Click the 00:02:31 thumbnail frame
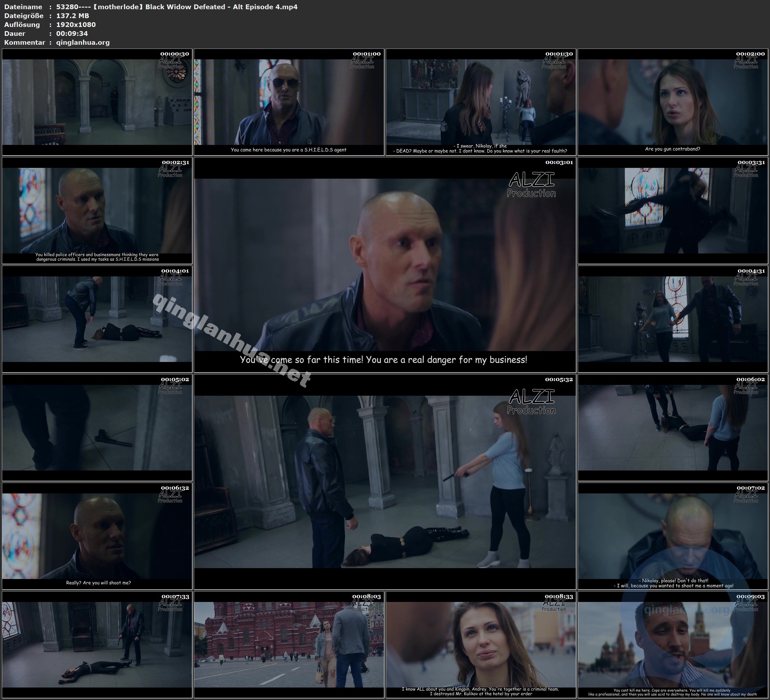 (x=97, y=210)
